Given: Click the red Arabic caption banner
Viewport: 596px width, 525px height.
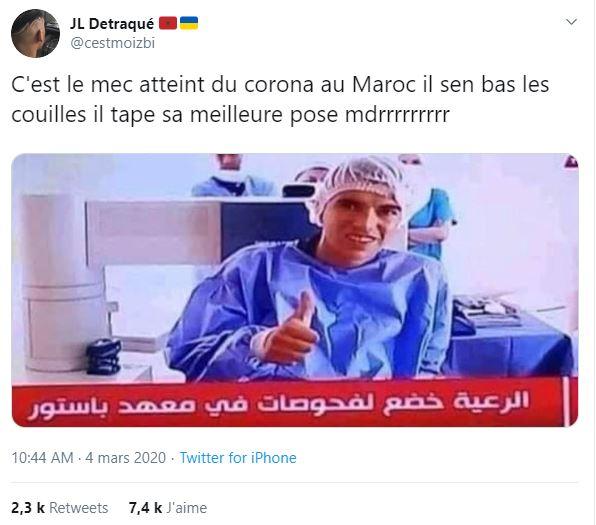Looking at the screenshot, I should click(295, 402).
